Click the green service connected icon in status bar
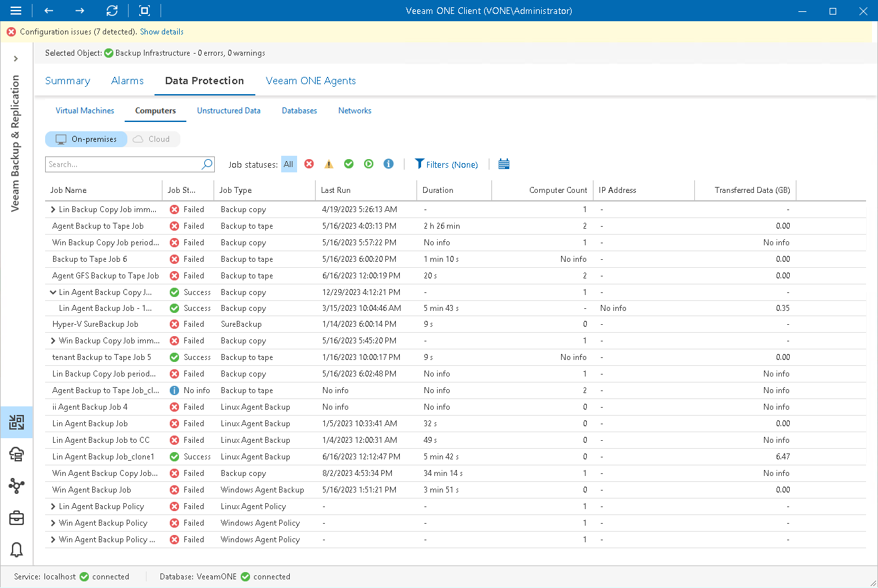 tap(84, 577)
